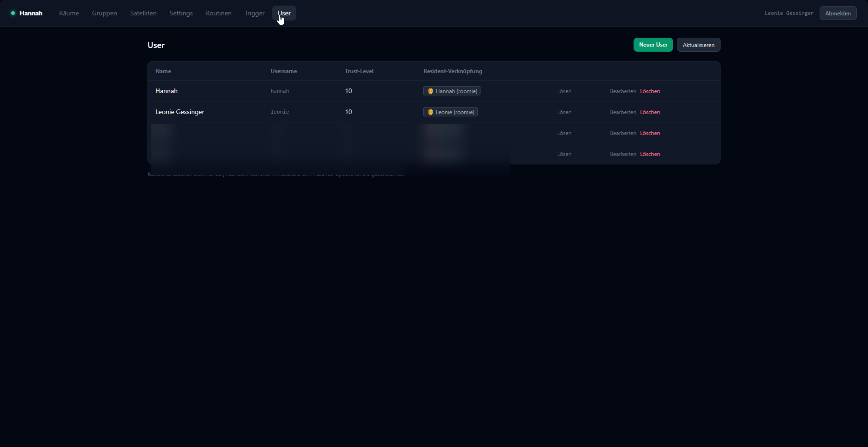
Task: Select the Routinen tab
Action: 219,13
